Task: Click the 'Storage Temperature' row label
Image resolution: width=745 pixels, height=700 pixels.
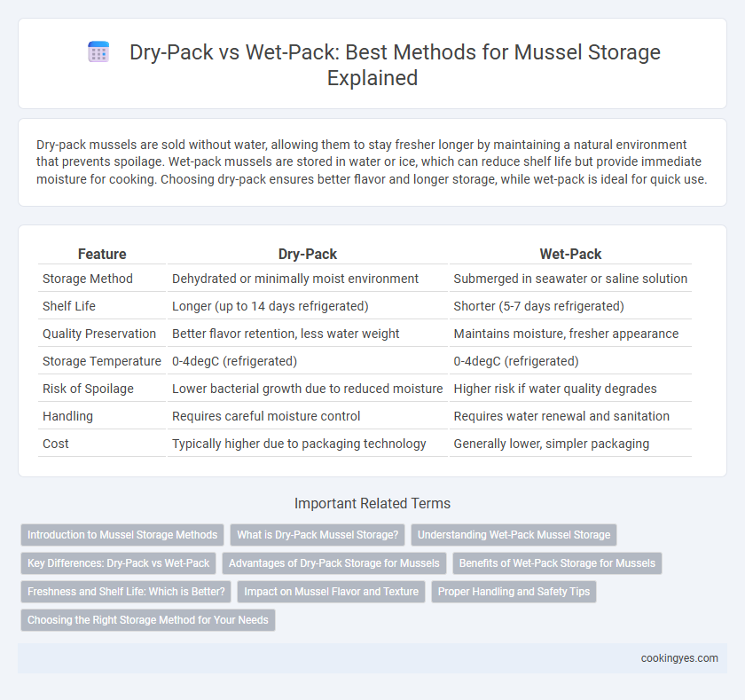Action: tap(102, 361)
